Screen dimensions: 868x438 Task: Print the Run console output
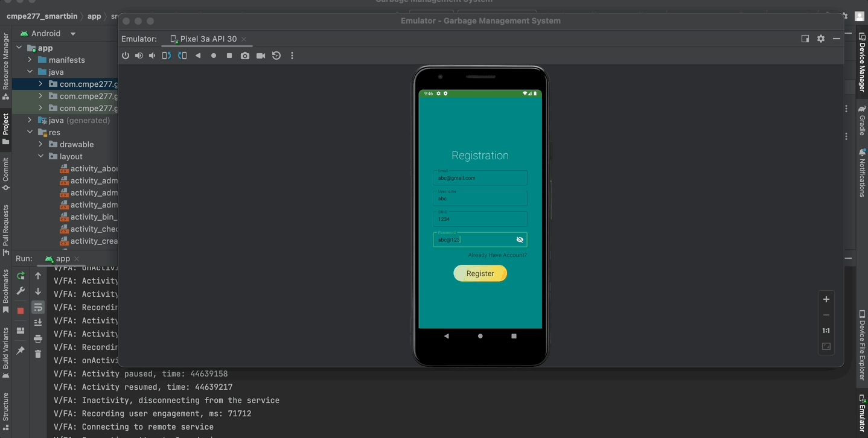coord(38,338)
